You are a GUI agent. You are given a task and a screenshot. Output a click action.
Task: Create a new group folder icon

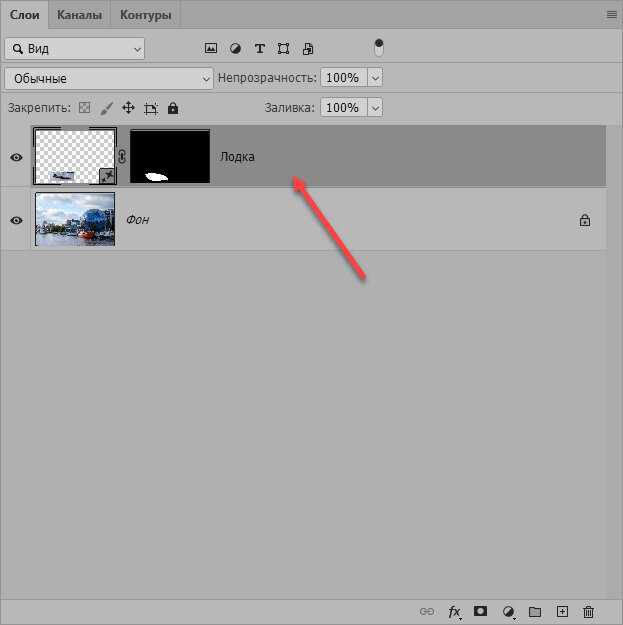click(535, 611)
